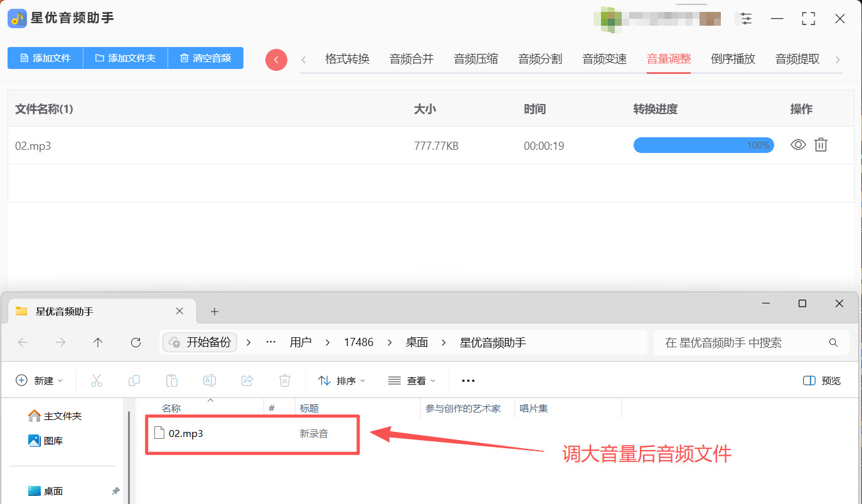Image resolution: width=862 pixels, height=504 pixels.
Task: Click the Share icon
Action: click(247, 381)
